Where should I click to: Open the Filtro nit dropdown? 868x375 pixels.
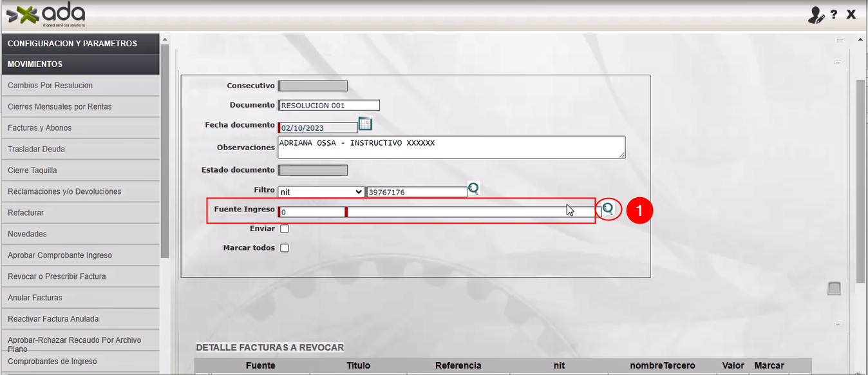point(321,192)
